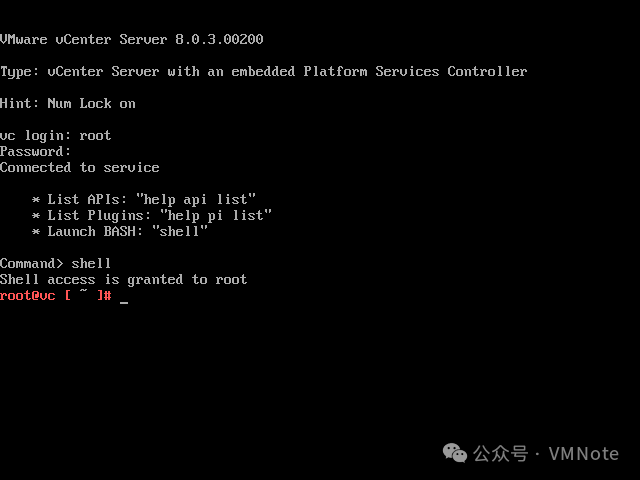Click the "help pi list" plugins hint
640x480 pixels.
pyautogui.click(x=216, y=216)
